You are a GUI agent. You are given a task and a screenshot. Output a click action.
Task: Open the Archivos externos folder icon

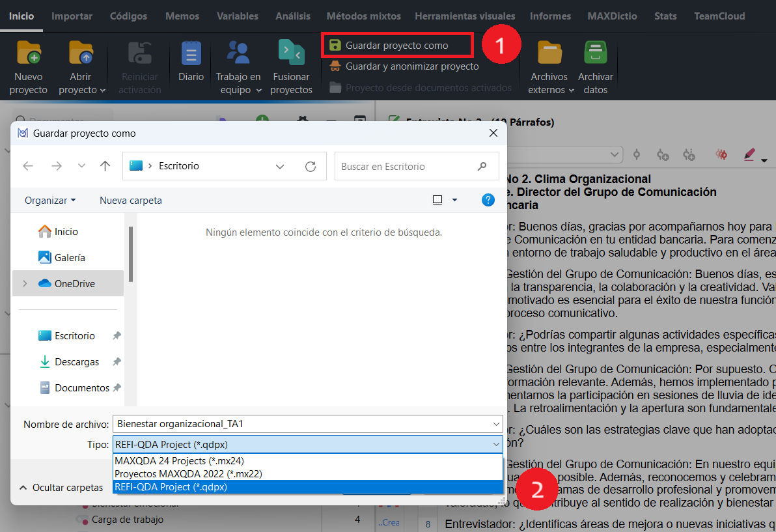coord(549,53)
